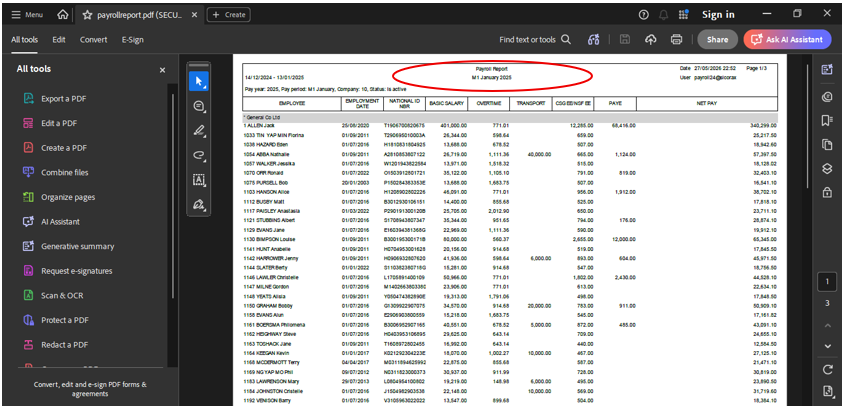
Task: Open bookmarks panel in right rail
Action: [827, 121]
